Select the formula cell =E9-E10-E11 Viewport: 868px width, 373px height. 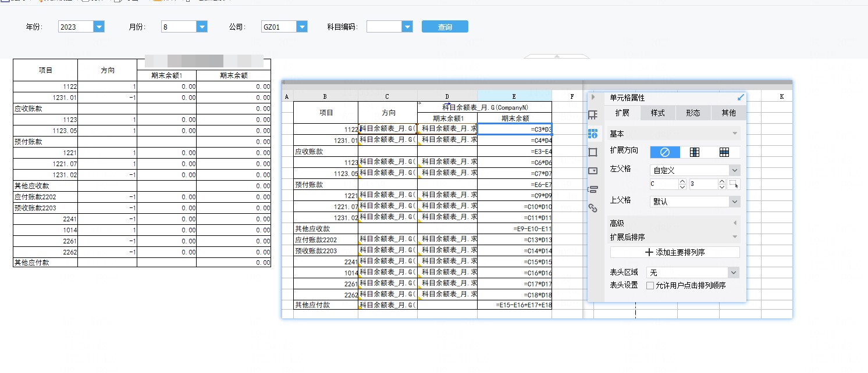click(x=514, y=228)
